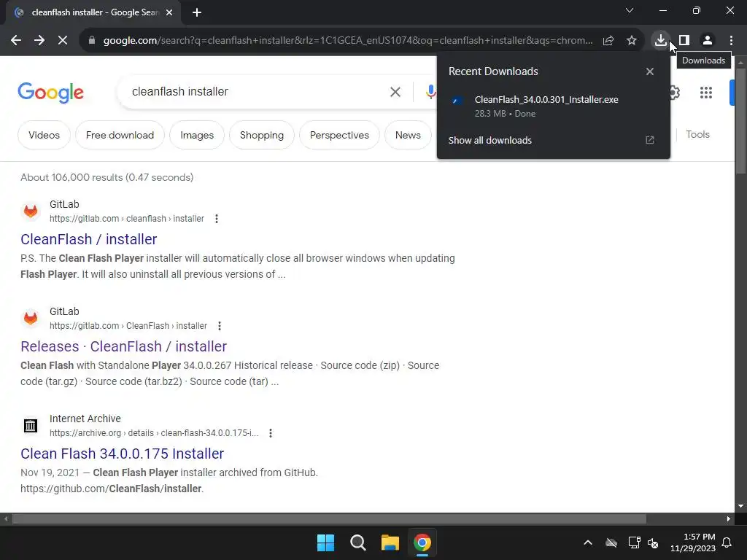The height and width of the screenshot is (560, 747).
Task: Open Windows taskbar search
Action: [357, 542]
